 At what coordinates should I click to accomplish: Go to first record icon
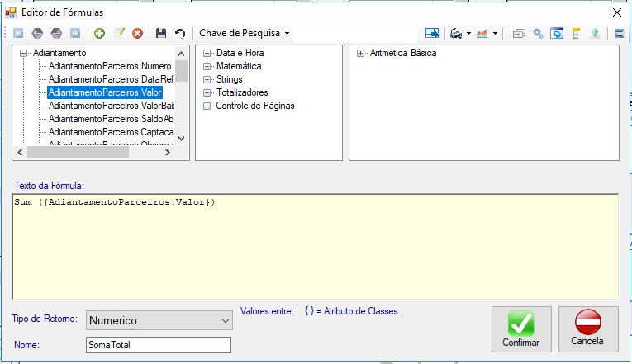coord(18,33)
